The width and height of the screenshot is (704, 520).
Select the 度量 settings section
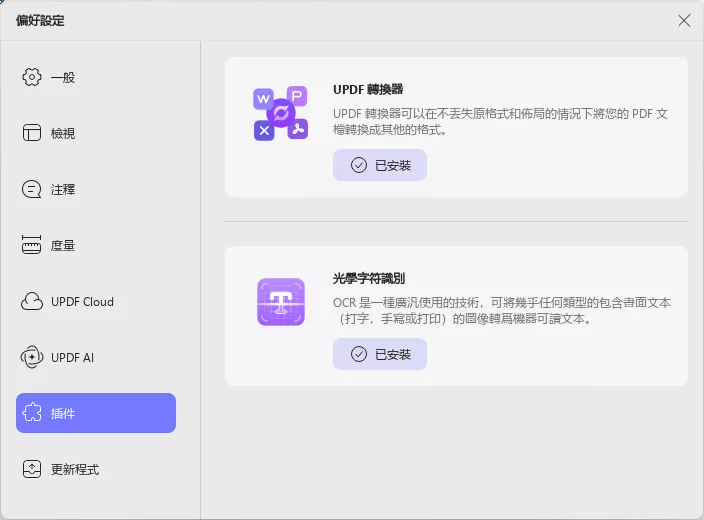point(96,245)
